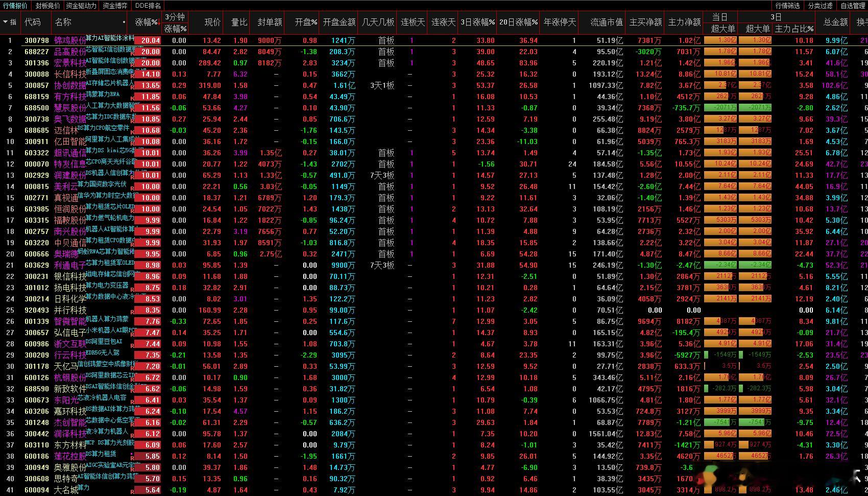The image size is (868, 496).
Task: Select stock code 688227
Action: coord(37,52)
